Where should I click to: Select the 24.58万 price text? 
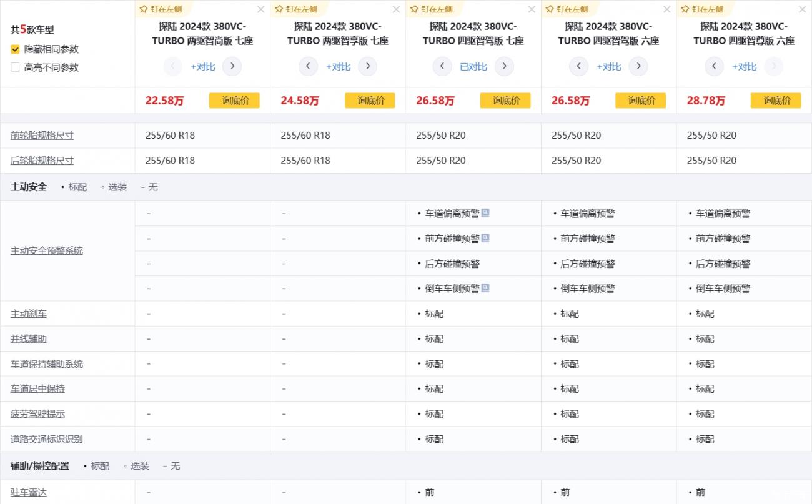coord(300,101)
